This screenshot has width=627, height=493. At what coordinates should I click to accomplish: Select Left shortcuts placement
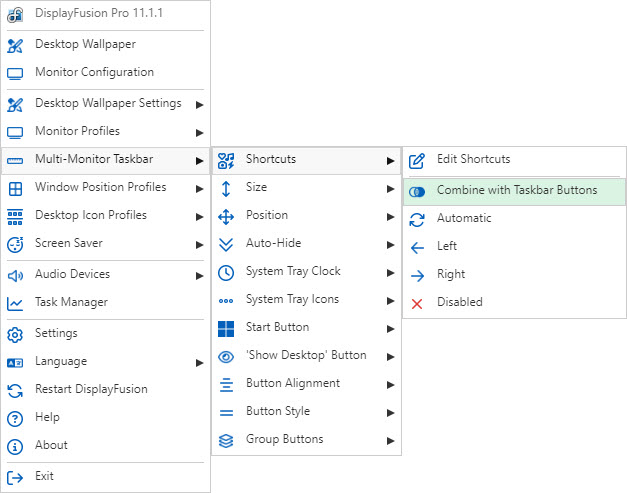pyautogui.click(x=514, y=247)
